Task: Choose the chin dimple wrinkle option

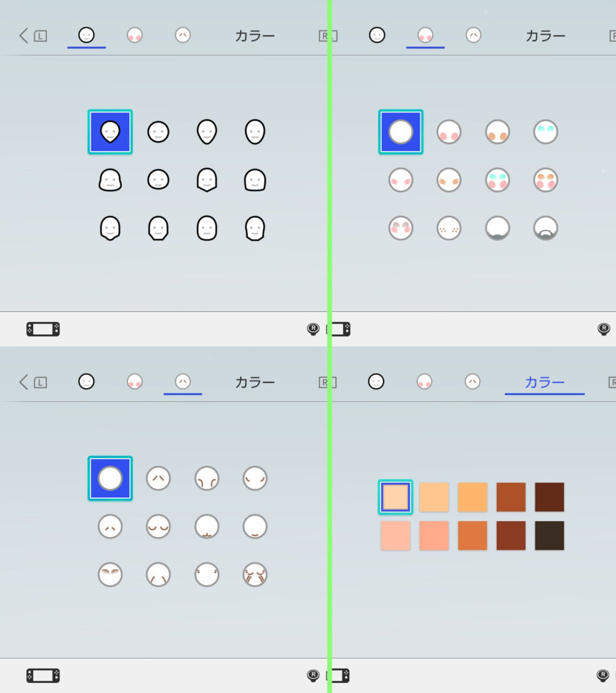Action: [206, 527]
